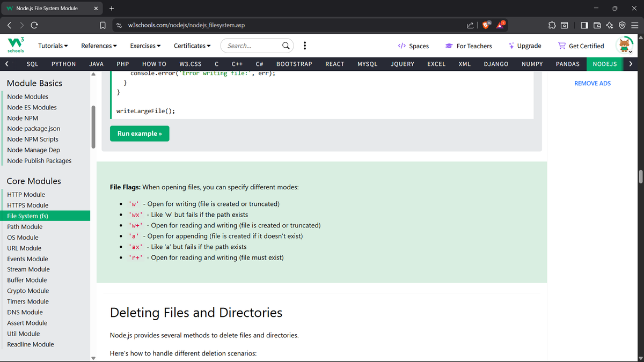Click the sidebar scroll-up arrow
This screenshot has width=644, height=362.
[93, 75]
